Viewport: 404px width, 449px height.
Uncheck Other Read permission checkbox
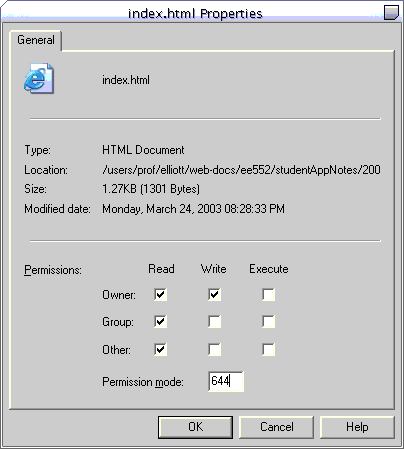[x=160, y=350]
